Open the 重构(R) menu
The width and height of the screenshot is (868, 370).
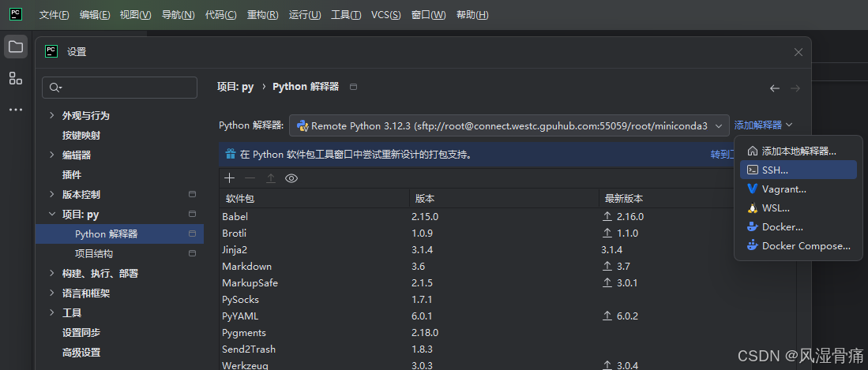tap(263, 15)
